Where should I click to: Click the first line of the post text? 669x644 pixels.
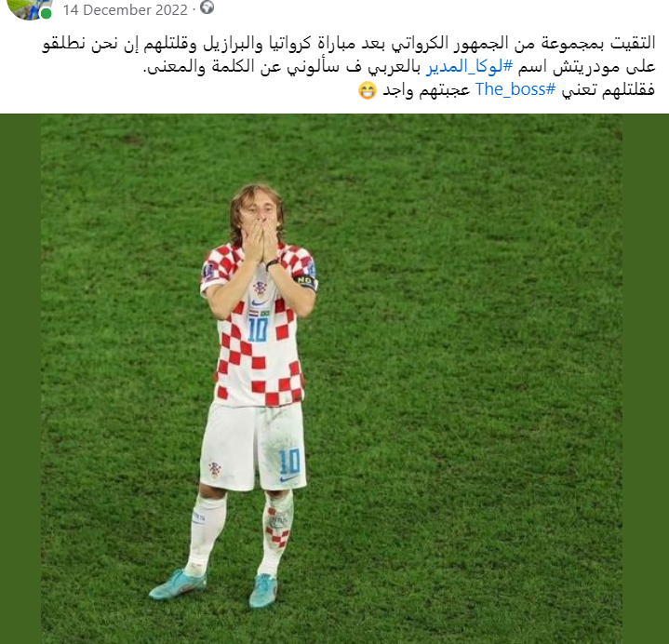348,43
